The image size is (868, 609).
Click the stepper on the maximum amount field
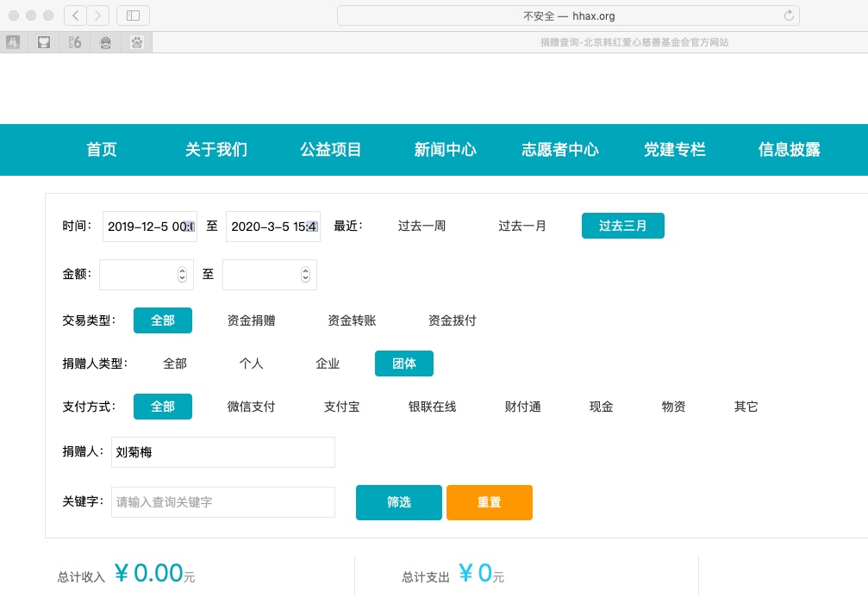point(305,275)
